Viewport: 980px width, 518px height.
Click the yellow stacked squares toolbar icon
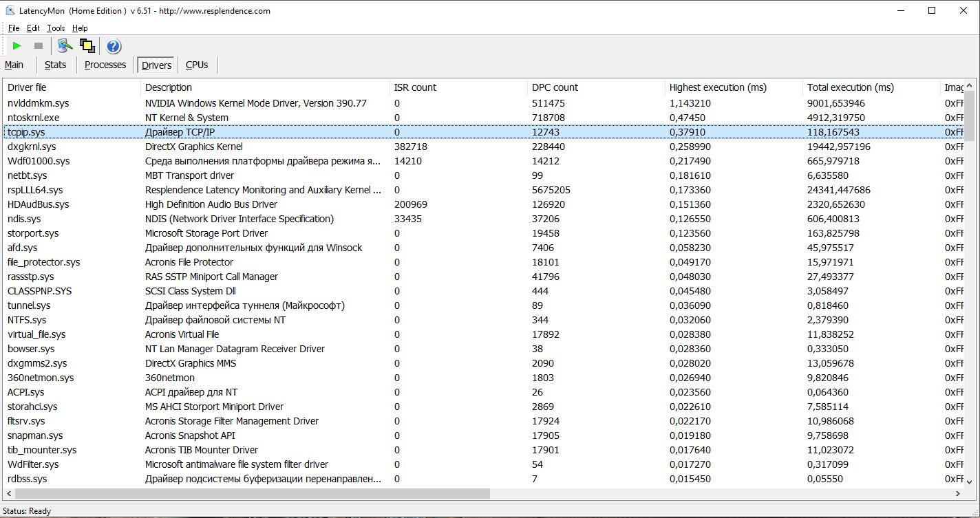87,46
